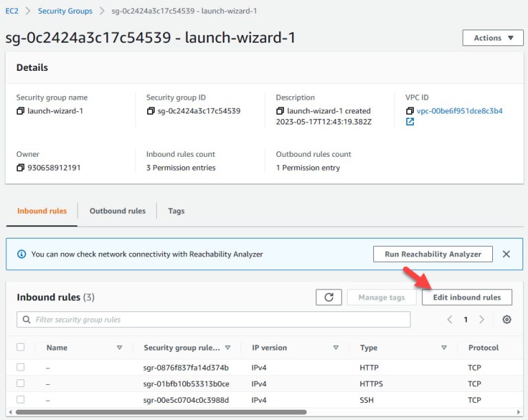Select rule ID sgr-00e5c0704c0c3988d

186,400
